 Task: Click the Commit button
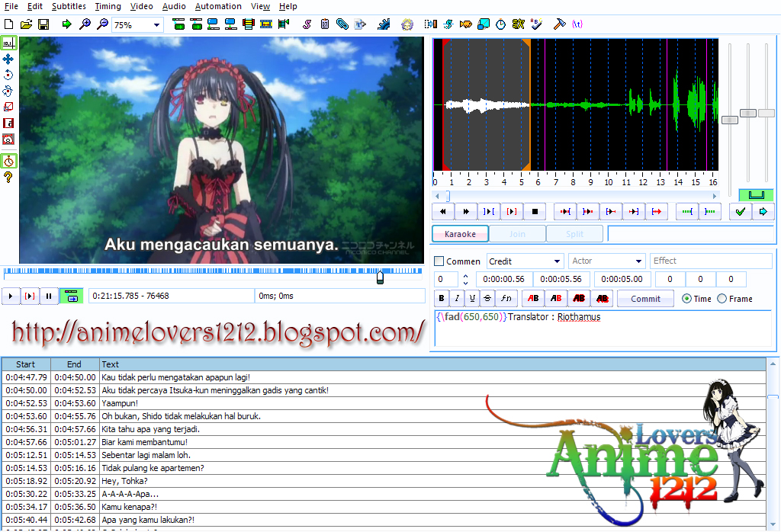[x=645, y=299]
